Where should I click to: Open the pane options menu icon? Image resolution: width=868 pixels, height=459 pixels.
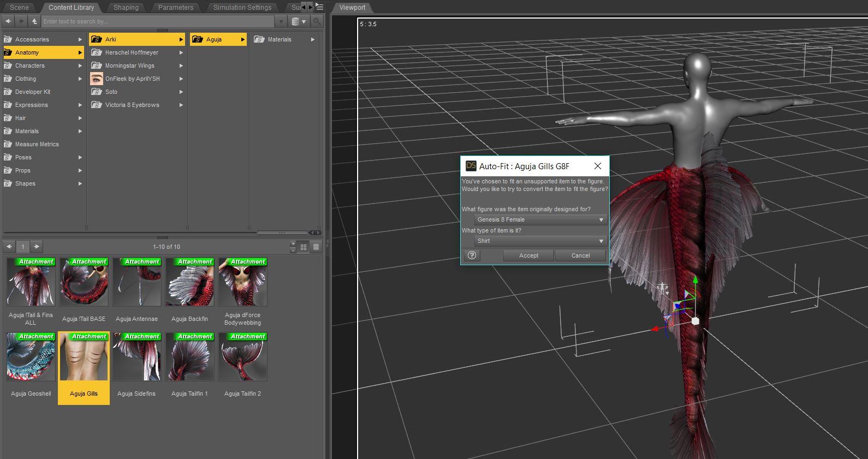[x=320, y=7]
